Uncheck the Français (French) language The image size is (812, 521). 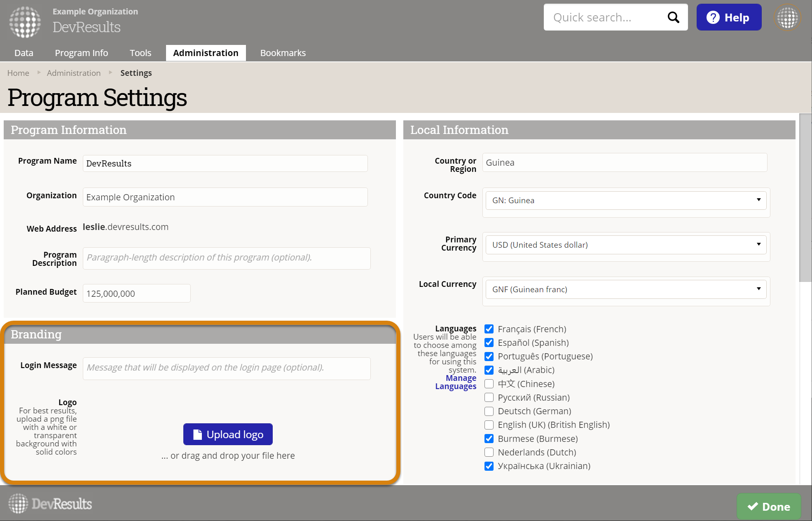point(489,329)
